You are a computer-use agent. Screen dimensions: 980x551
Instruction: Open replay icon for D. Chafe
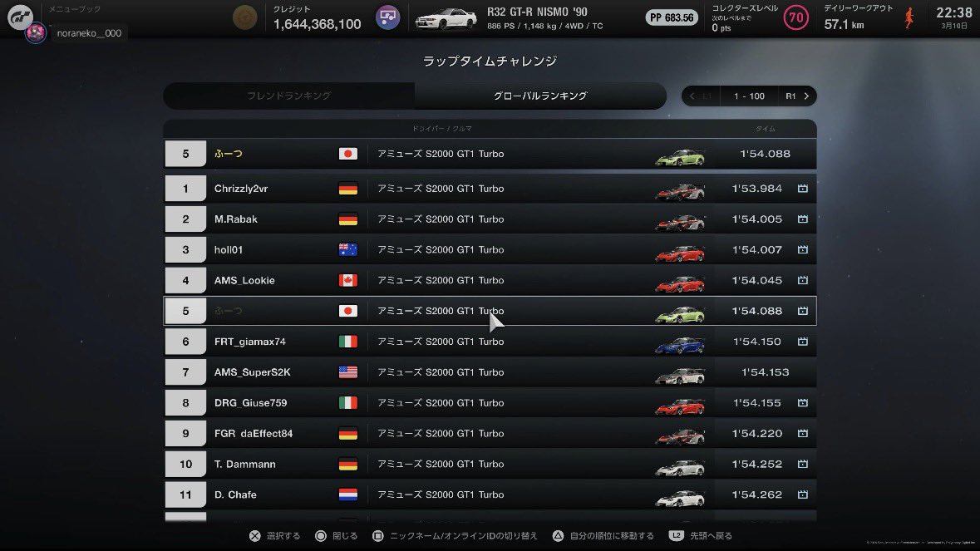802,494
